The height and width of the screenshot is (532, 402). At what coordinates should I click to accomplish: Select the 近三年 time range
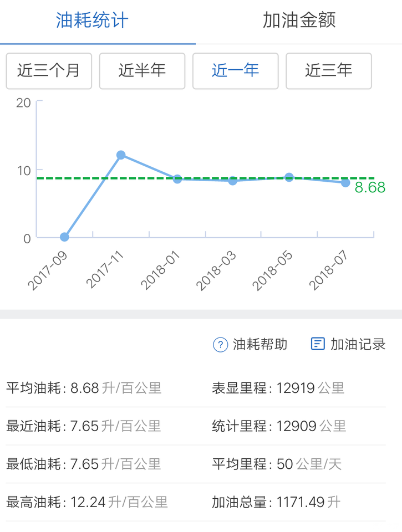(x=328, y=70)
